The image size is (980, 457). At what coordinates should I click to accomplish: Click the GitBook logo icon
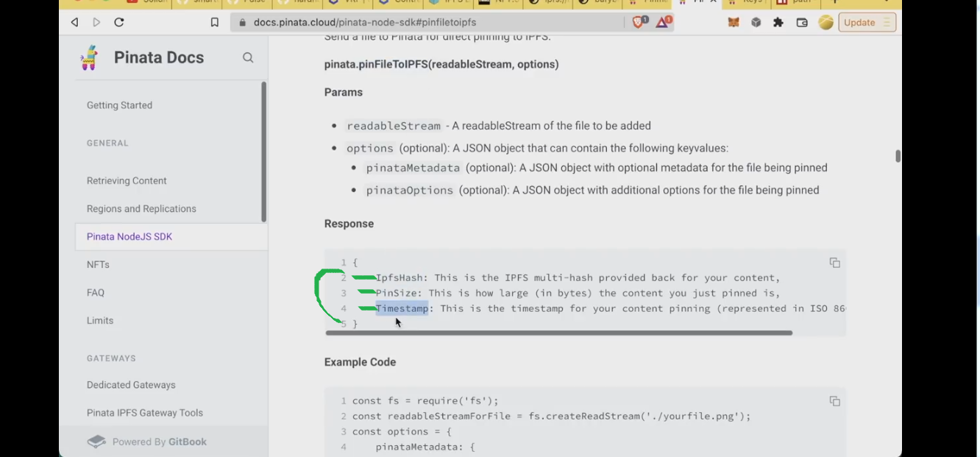pos(96,442)
